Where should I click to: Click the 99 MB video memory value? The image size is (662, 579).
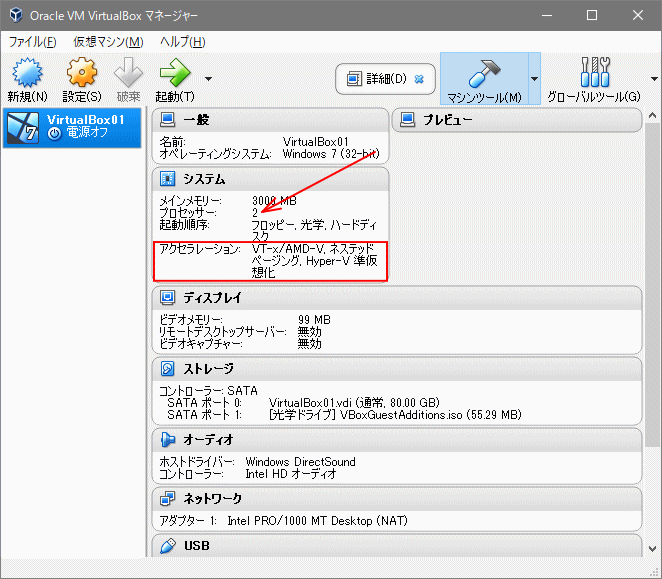(x=314, y=320)
